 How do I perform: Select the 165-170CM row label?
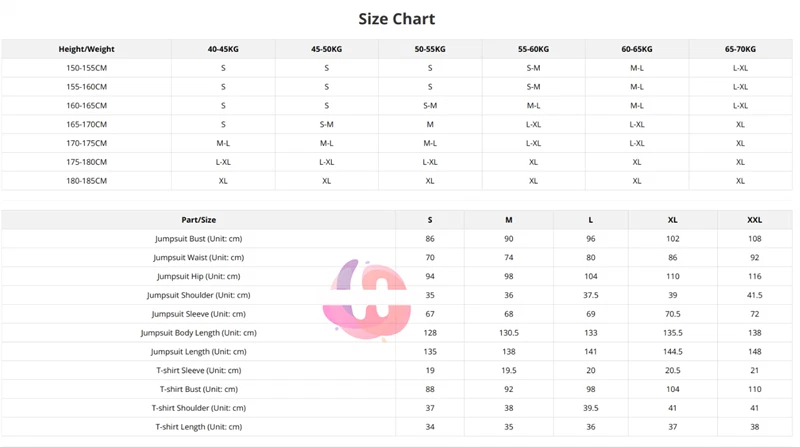click(x=86, y=125)
